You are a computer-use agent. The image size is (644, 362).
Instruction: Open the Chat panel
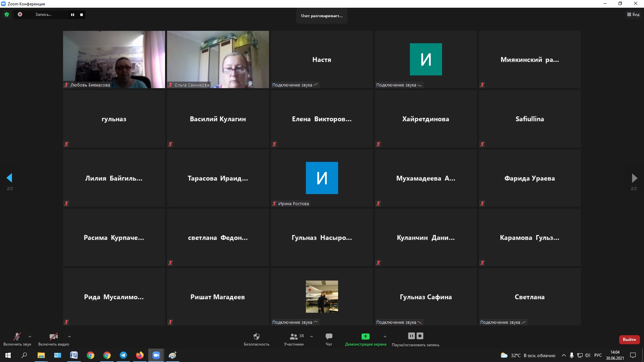(329, 337)
